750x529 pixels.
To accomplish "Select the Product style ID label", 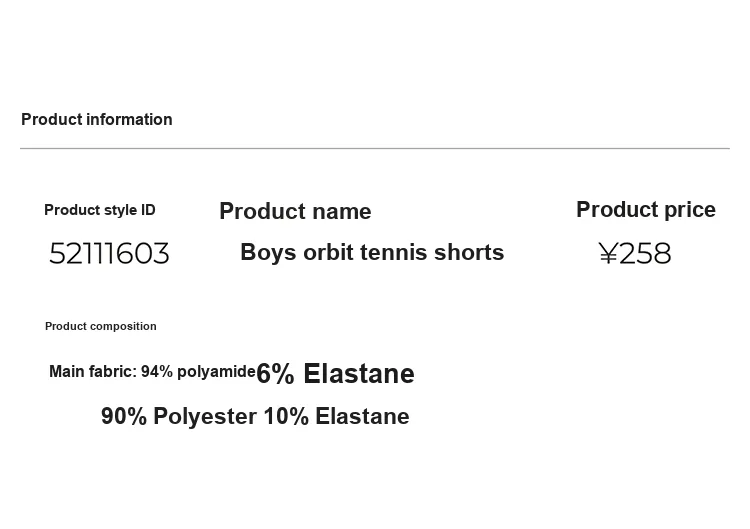I will pyautogui.click(x=99, y=210).
